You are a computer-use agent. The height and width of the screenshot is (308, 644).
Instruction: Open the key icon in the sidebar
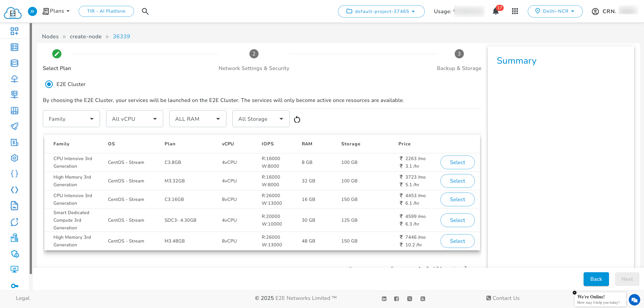(x=14, y=286)
